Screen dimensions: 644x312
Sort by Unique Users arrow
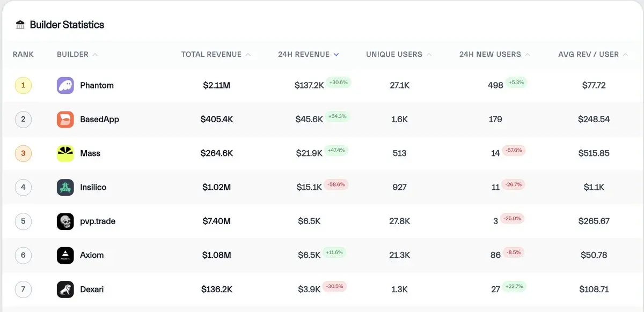[429, 54]
